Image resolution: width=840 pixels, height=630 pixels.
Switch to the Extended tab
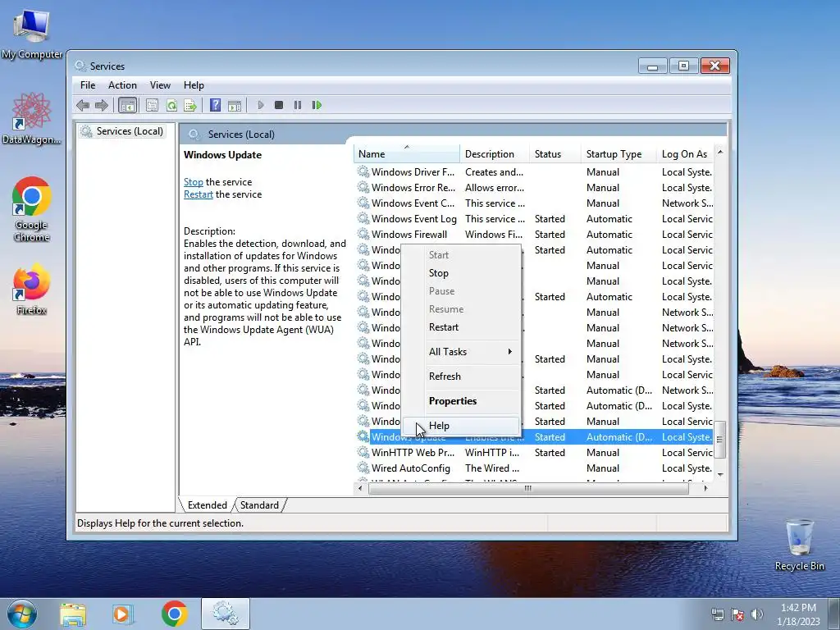(x=207, y=505)
